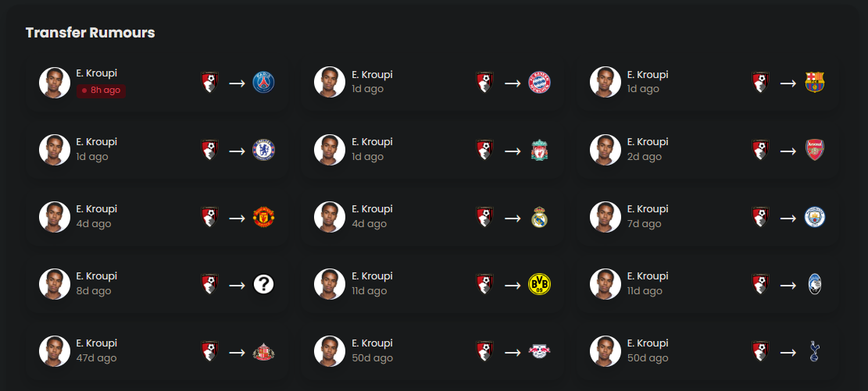
Task: Click E. Kroupi name on 8d ago rumour
Action: point(96,276)
